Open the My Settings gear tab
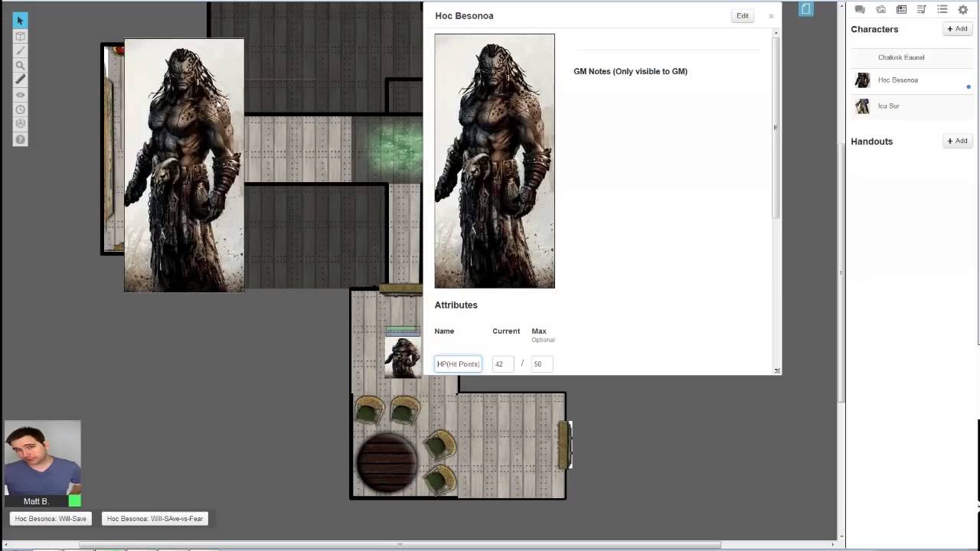 (x=963, y=9)
